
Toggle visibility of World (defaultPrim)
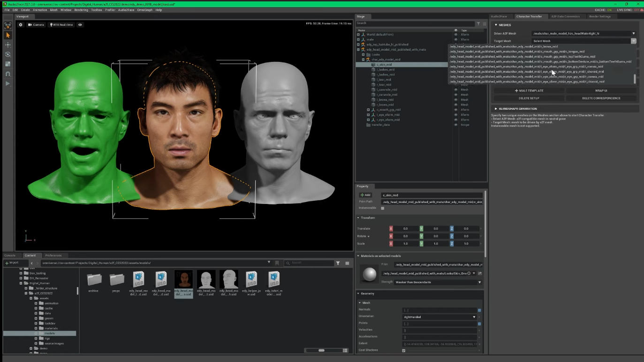click(455, 35)
